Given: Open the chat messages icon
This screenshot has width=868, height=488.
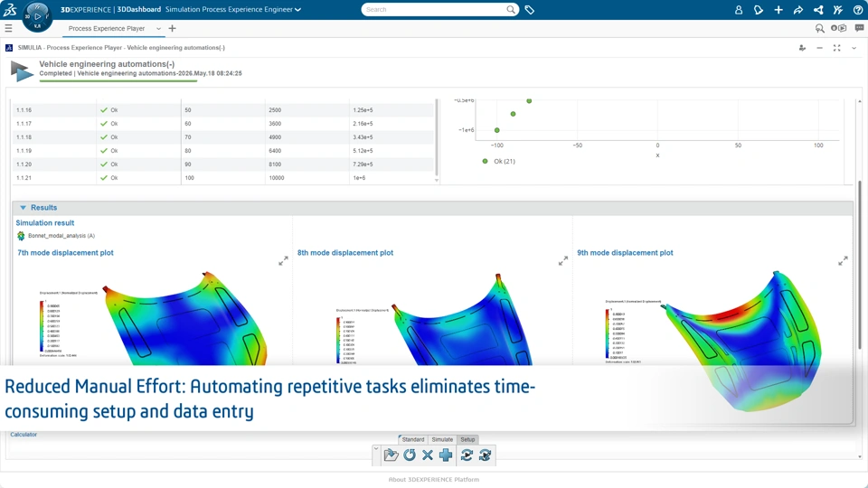Looking at the screenshot, I should pyautogui.click(x=859, y=28).
